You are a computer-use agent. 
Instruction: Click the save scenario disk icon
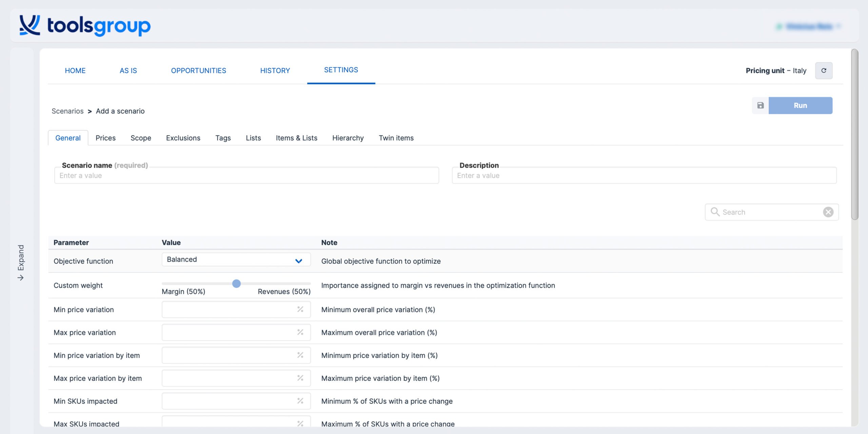click(761, 106)
